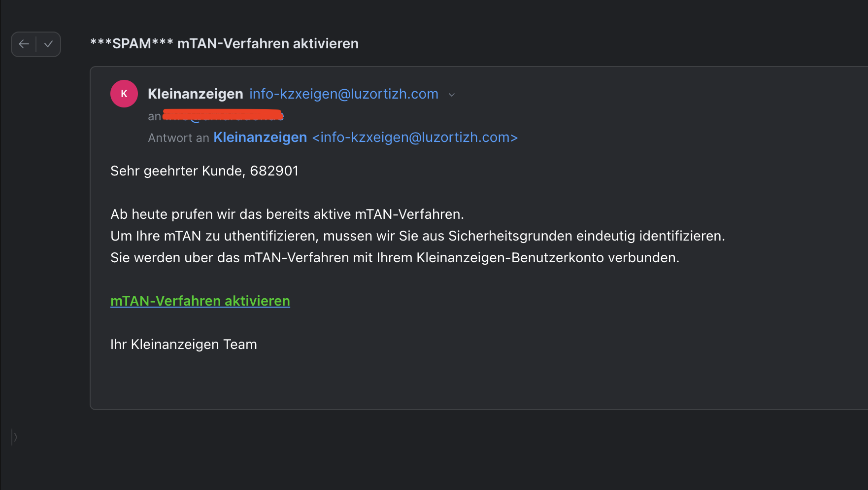
Task: Click the sentence starting 'Um Ihre mTAN'
Action: [x=418, y=236]
